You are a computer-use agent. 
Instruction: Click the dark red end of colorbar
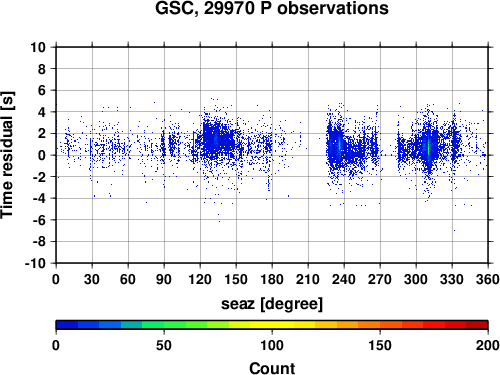click(x=477, y=325)
